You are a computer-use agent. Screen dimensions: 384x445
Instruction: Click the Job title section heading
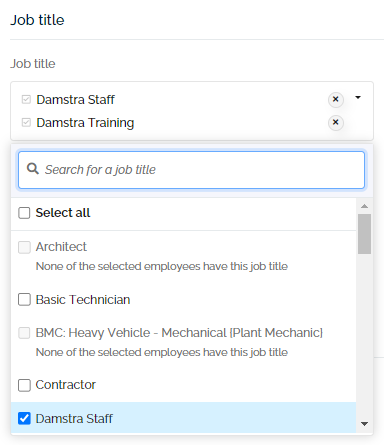pyautogui.click(x=37, y=20)
